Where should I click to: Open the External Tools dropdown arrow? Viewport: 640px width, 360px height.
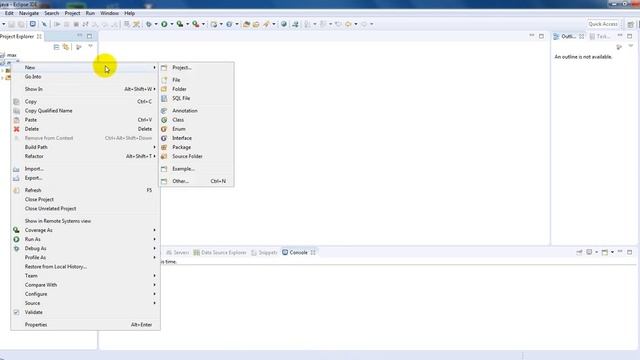click(x=203, y=24)
